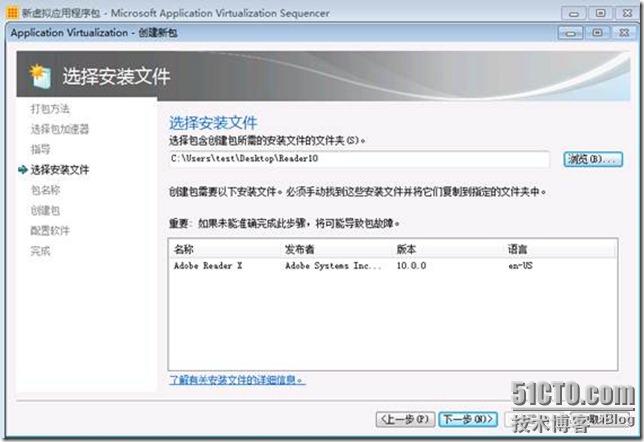Minimize the main Sequencer window

click(x=574, y=13)
